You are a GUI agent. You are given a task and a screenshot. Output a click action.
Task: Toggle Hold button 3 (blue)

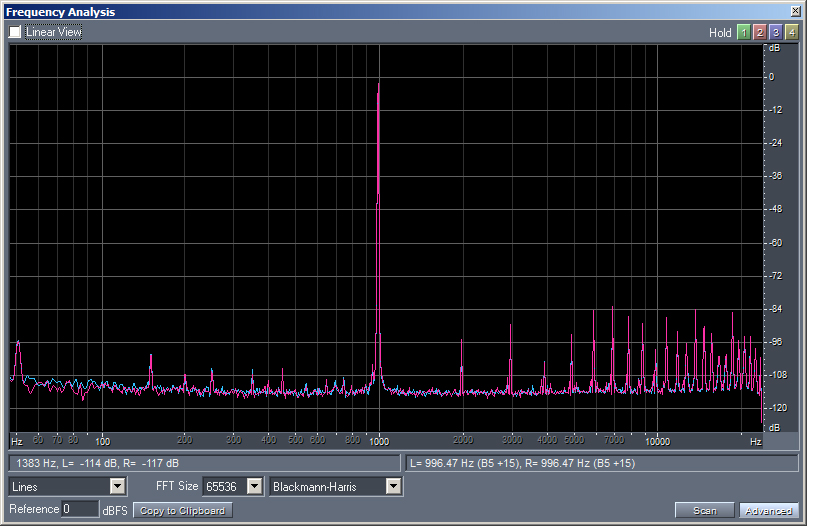(x=776, y=33)
